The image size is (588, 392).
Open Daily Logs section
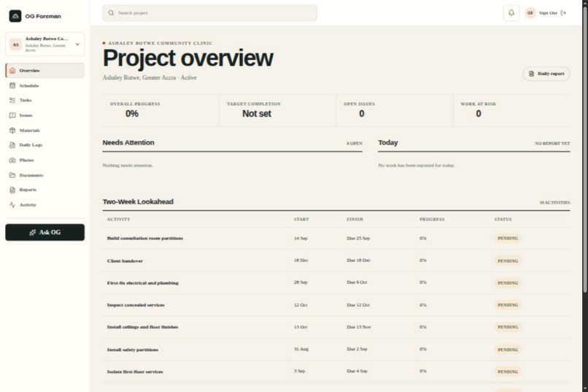[45, 145]
